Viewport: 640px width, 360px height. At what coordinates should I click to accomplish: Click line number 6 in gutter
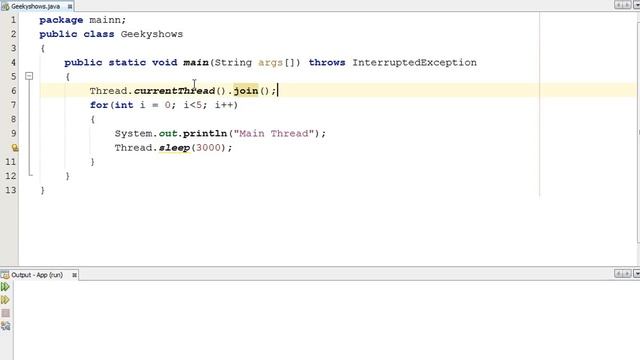(x=13, y=91)
